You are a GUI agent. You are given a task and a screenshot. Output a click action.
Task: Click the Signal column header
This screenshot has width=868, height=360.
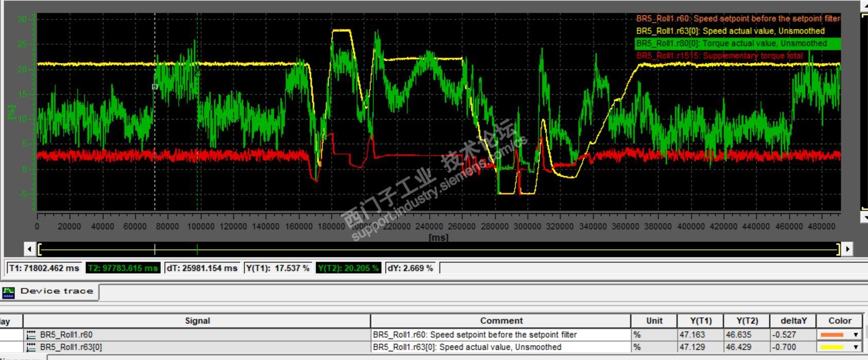[x=197, y=321]
